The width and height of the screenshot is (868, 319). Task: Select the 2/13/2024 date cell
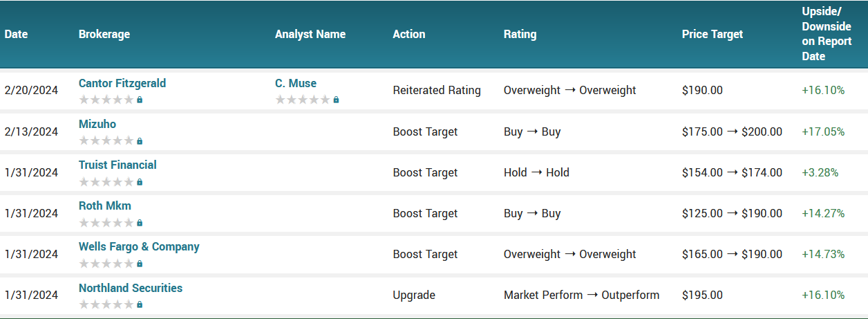(31, 131)
